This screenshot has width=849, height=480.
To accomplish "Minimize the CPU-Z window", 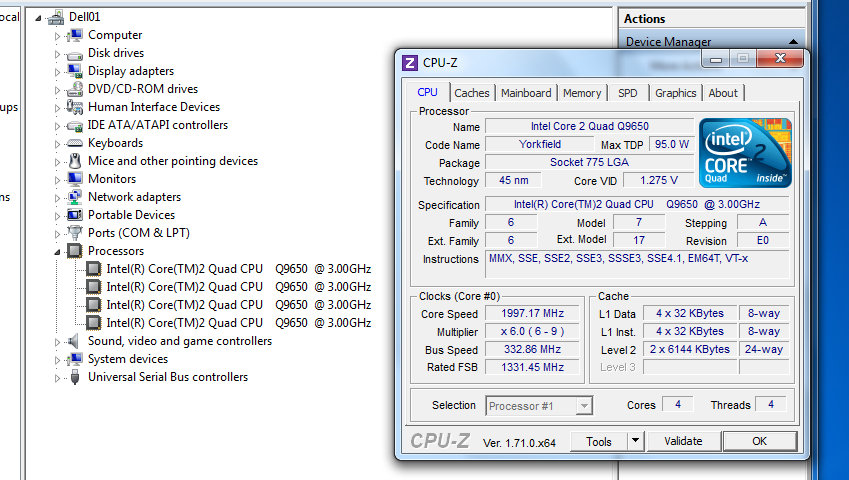I will pos(716,58).
